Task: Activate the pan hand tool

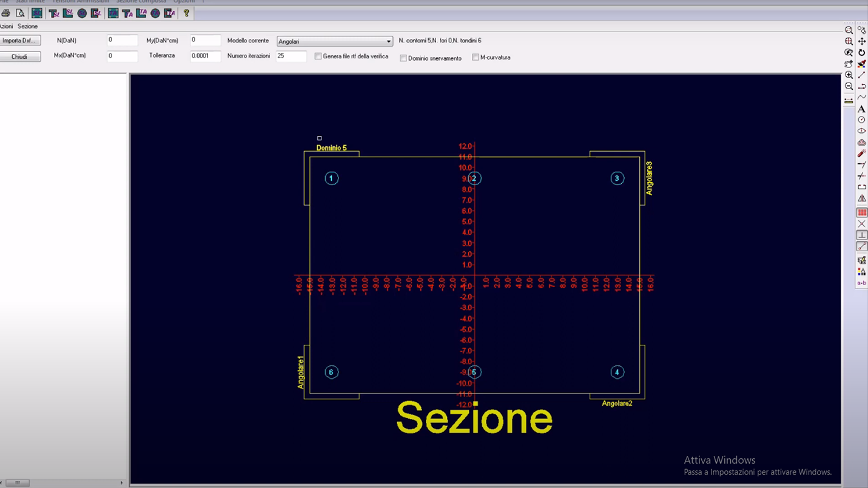Action: tap(849, 64)
